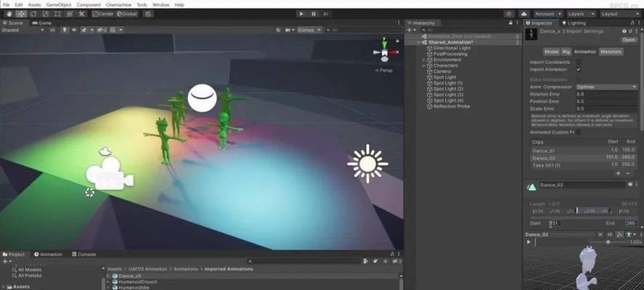Image resolution: width=644 pixels, height=290 pixels.
Task: Switch to the Lighting tab
Action: point(574,23)
